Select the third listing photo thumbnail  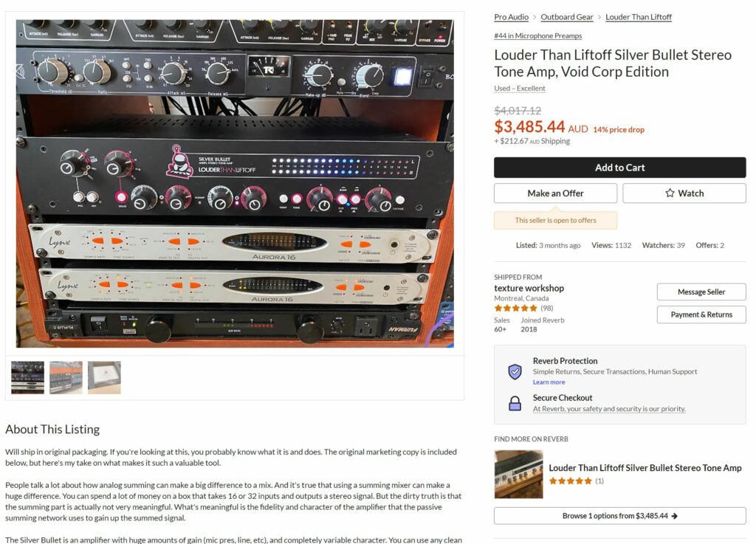(x=104, y=378)
